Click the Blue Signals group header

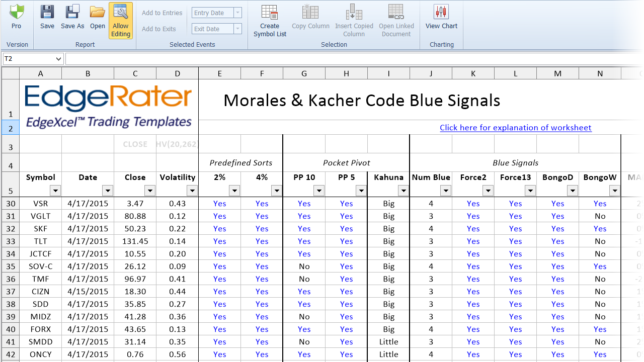[516, 163]
